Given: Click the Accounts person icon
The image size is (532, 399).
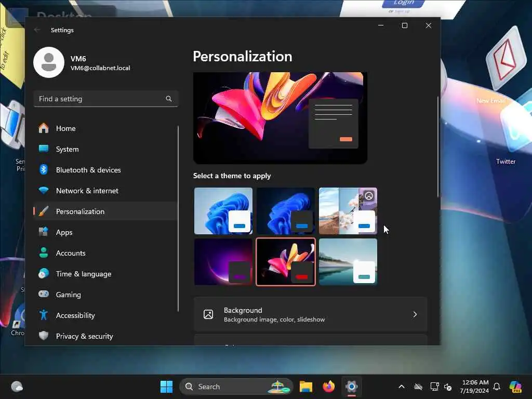Looking at the screenshot, I should tap(44, 253).
